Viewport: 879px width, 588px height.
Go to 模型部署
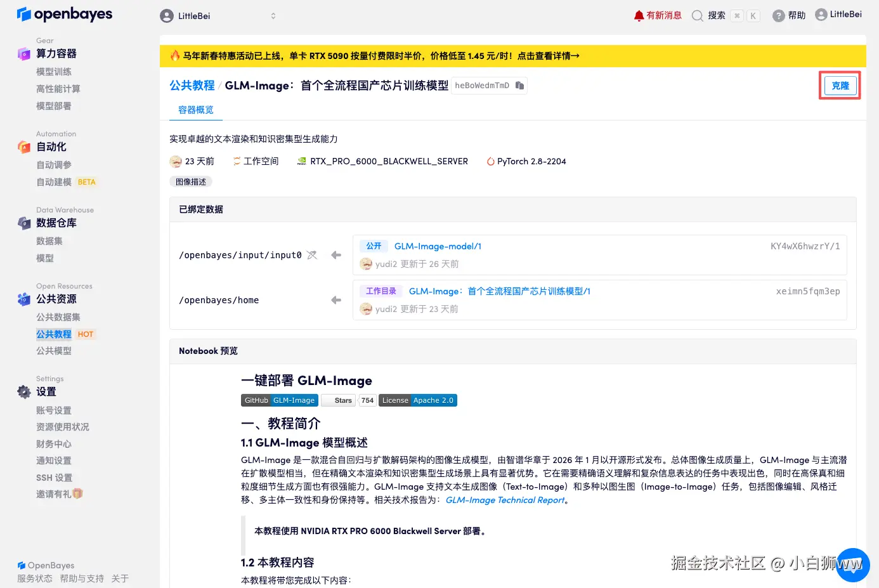point(54,106)
